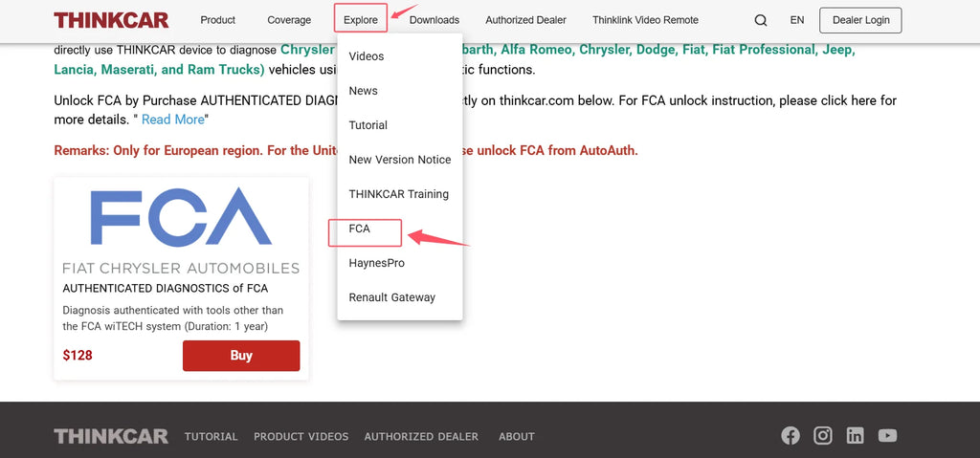The image size is (980, 458).
Task: Click the search magnifier icon
Action: (760, 20)
